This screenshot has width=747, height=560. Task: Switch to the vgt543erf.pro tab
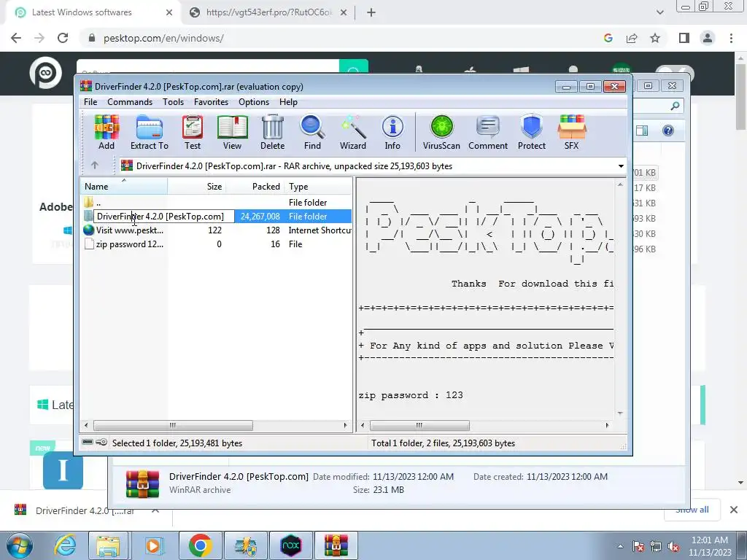(268, 12)
